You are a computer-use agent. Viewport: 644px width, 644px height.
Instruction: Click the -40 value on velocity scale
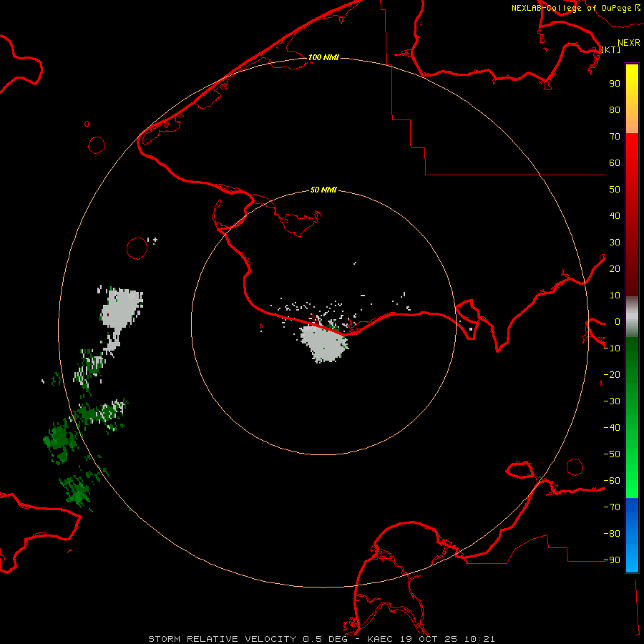point(612,428)
